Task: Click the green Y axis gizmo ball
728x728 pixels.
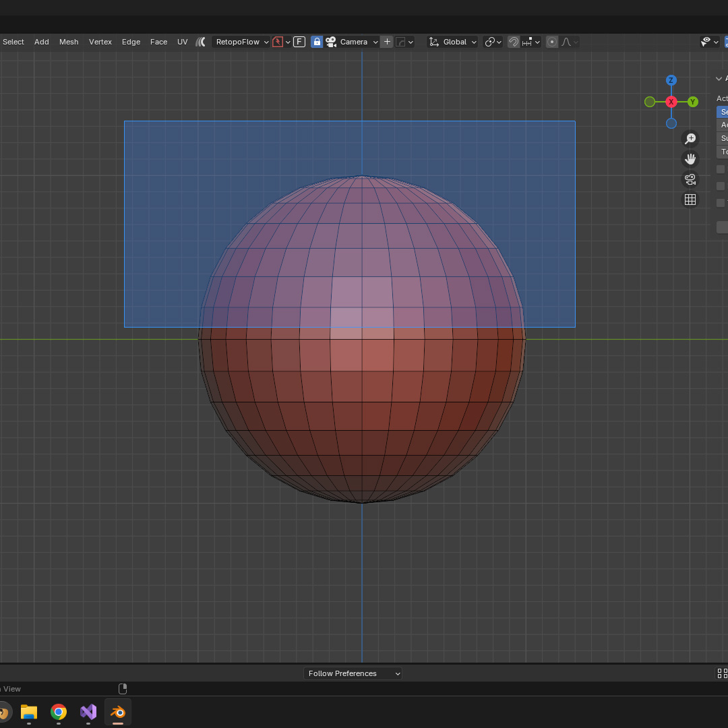Action: pos(693,102)
